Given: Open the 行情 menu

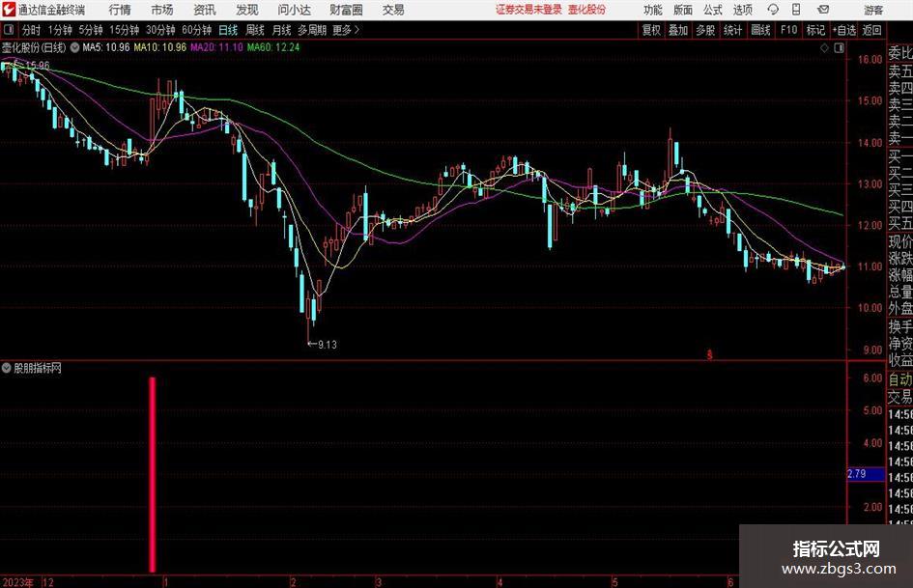Looking at the screenshot, I should [120, 10].
